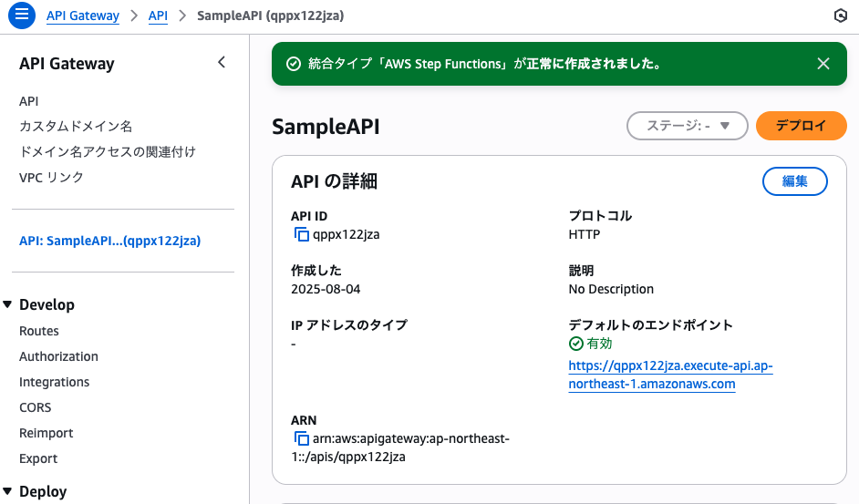Click the green enabled status check icon
The height and width of the screenshot is (504, 859).
[x=575, y=344]
